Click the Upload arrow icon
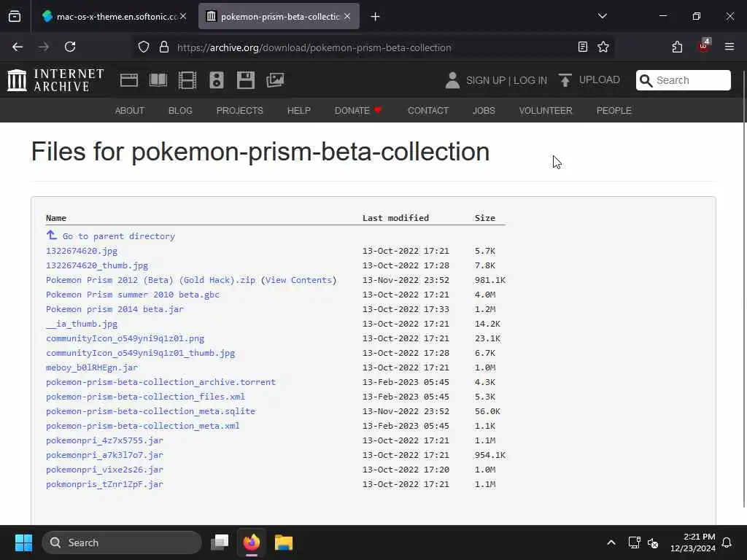 [x=565, y=80]
